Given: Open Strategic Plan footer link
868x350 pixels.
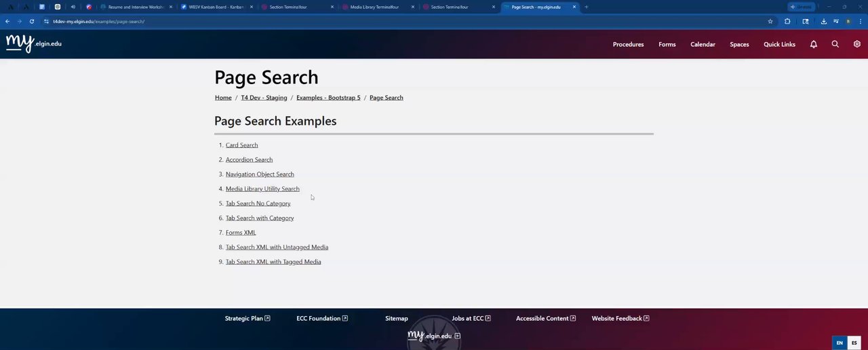Looking at the screenshot, I should click(x=248, y=318).
